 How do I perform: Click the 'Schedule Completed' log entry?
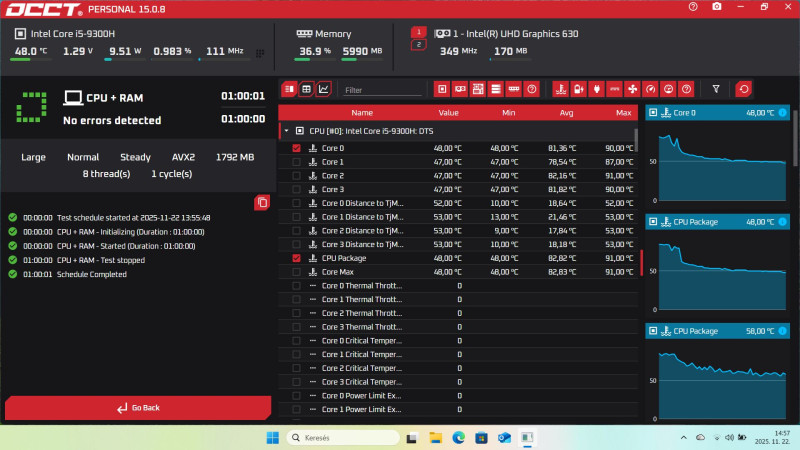(x=91, y=274)
